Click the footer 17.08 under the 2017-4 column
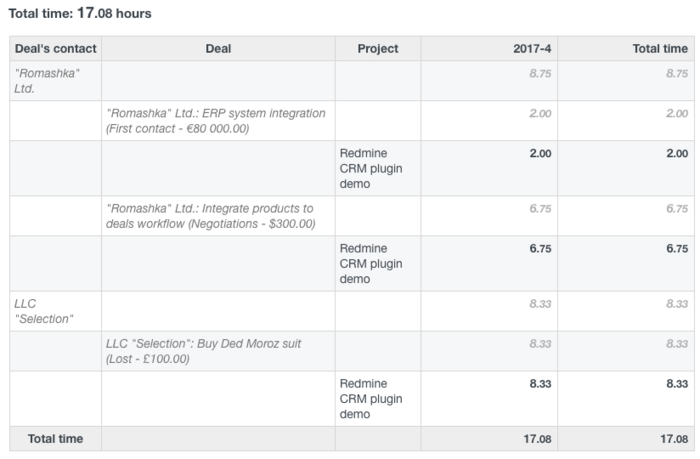 (x=536, y=439)
